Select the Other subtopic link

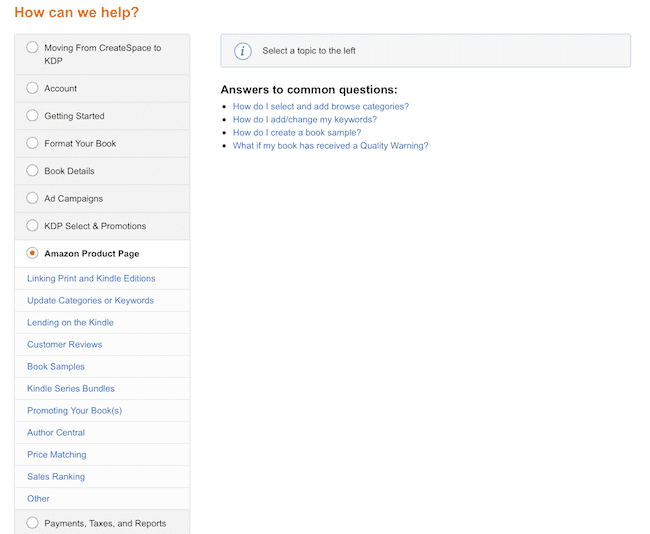pyautogui.click(x=38, y=498)
